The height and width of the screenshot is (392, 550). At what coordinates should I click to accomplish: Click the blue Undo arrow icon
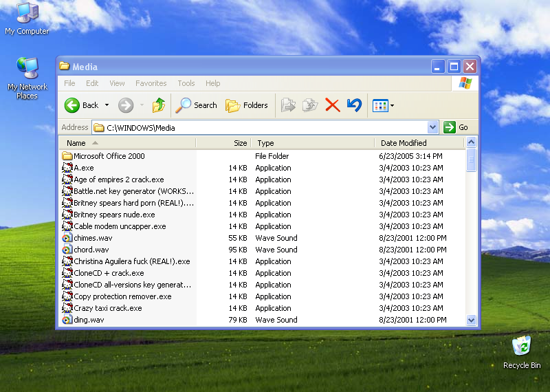[354, 105]
